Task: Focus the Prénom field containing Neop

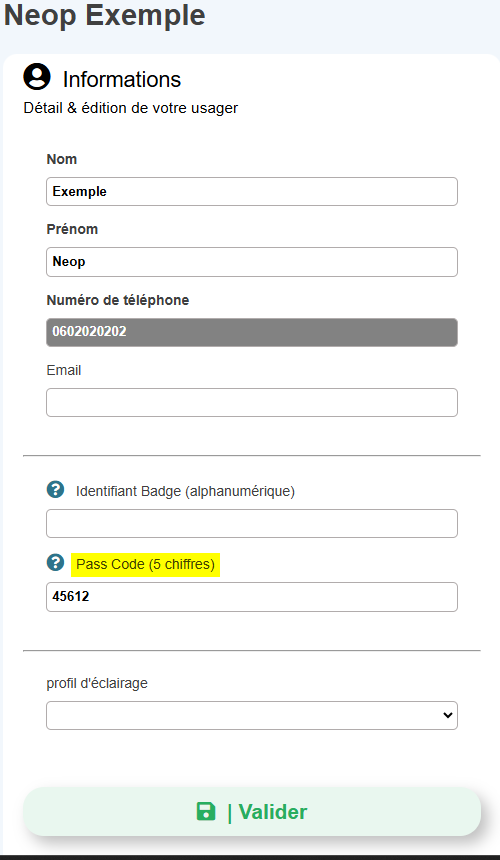Action: point(252,262)
